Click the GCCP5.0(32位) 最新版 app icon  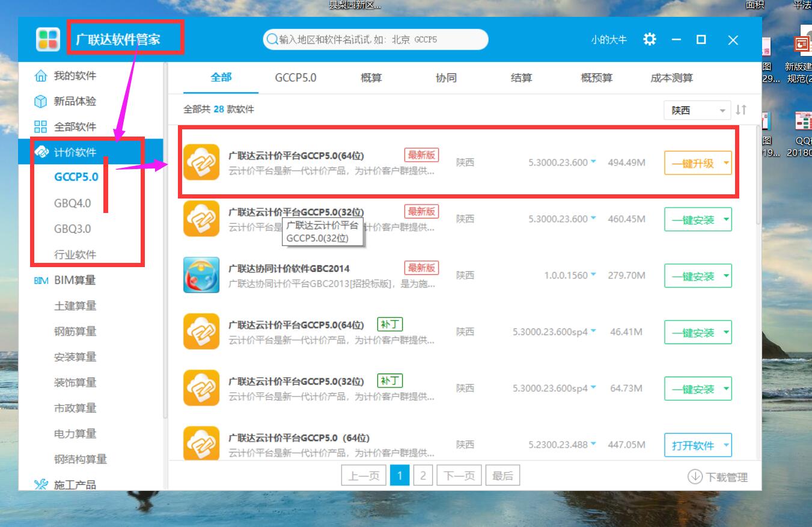click(x=201, y=219)
